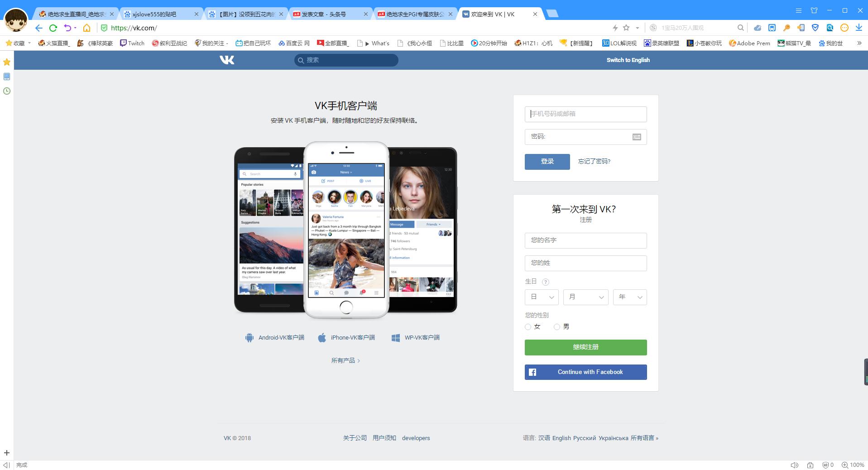Click the Switch to English link
Viewport: 868px width, 470px height.
click(x=628, y=60)
